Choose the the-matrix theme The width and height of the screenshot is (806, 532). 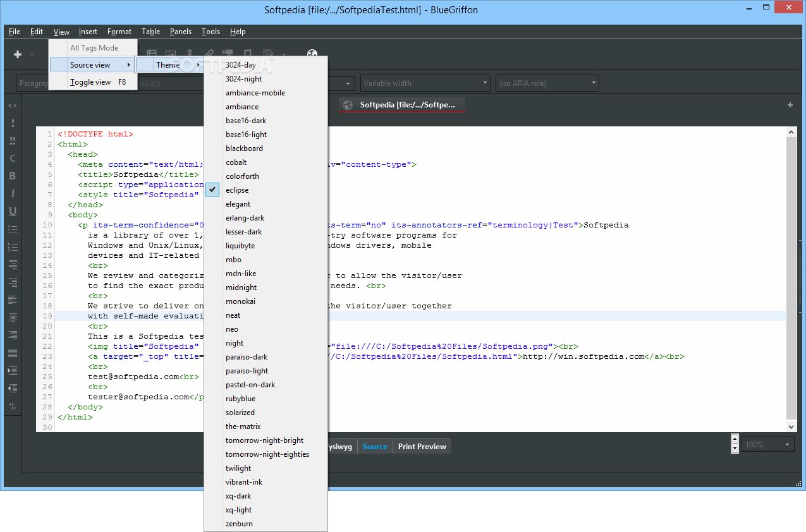(266, 426)
